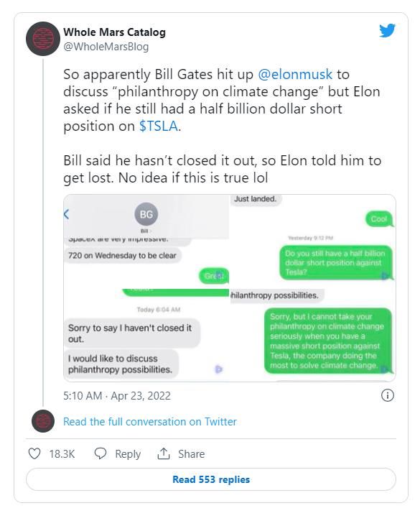The image size is (420, 521).
Task: Click the Read 553 replies button
Action: (211, 479)
